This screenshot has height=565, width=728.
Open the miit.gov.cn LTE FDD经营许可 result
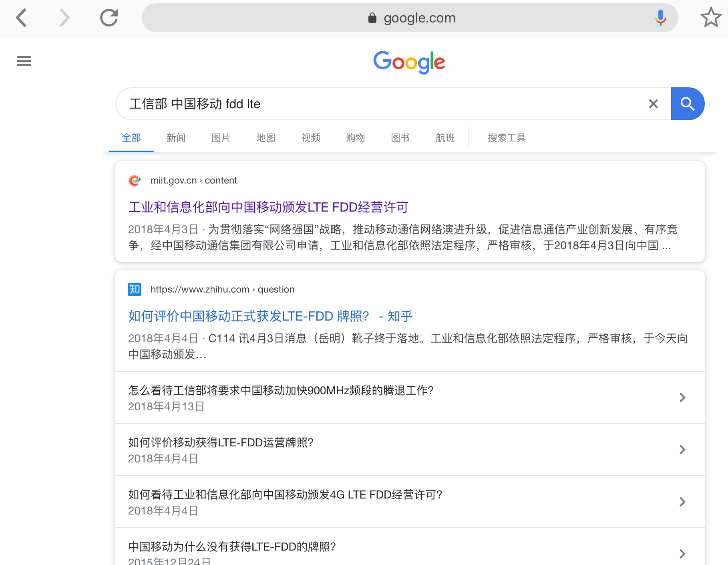(268, 207)
